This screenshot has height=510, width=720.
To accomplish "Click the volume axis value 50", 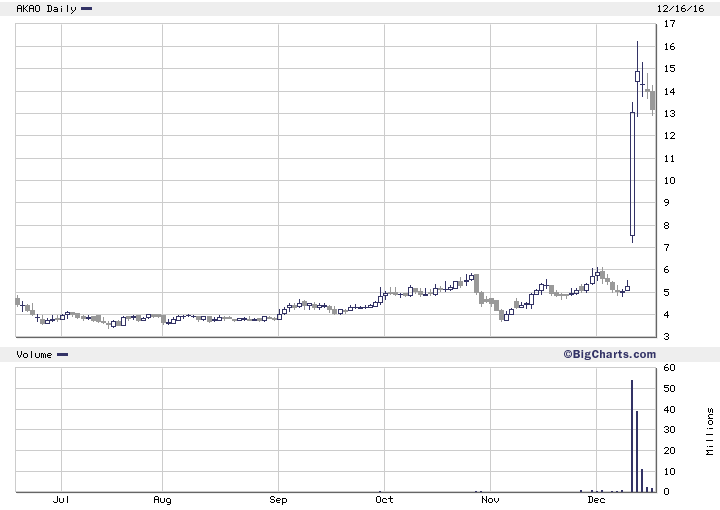I will 669,388.
